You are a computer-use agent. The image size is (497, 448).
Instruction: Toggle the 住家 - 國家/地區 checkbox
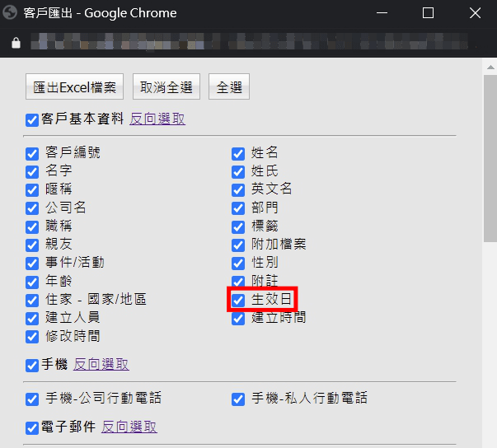click(32, 300)
